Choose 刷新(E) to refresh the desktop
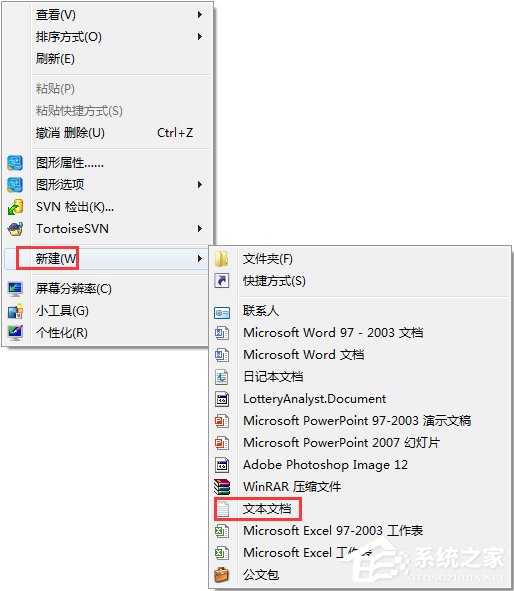Screen dimensions: 514x591 107,59
